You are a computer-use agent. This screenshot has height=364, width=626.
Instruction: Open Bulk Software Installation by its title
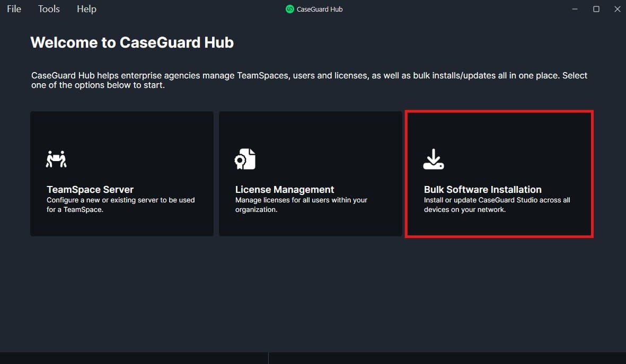click(x=482, y=190)
